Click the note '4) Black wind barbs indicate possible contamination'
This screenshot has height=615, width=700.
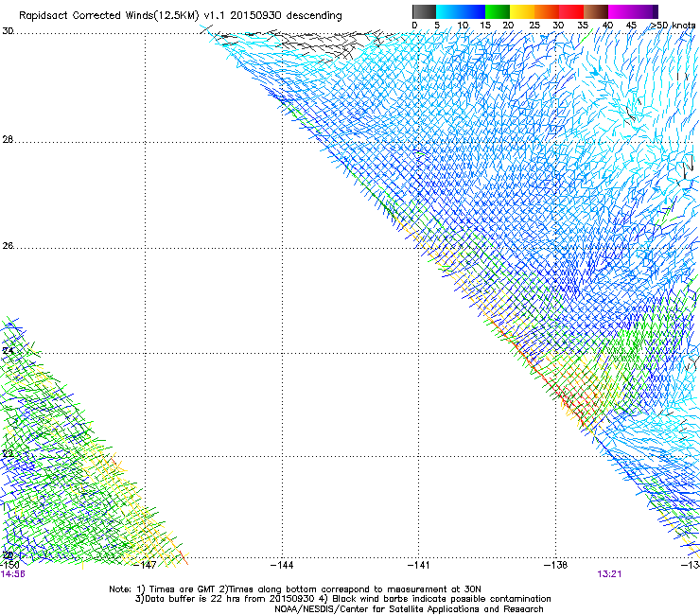435,599
